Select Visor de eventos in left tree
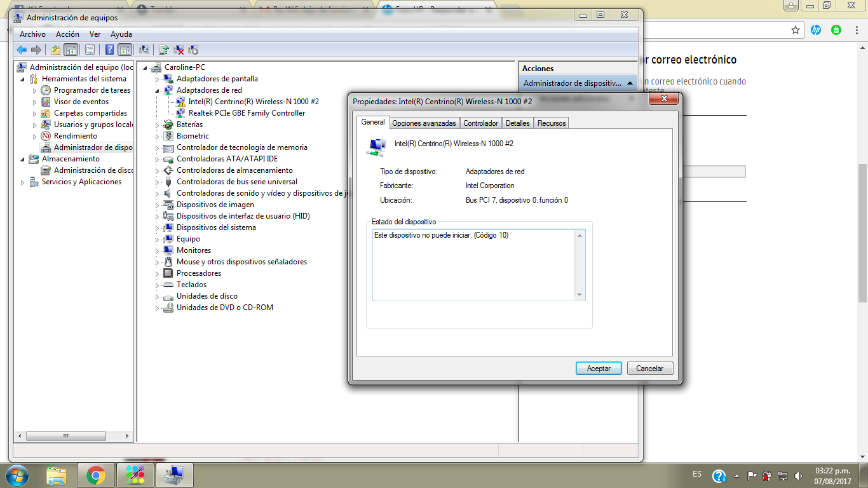Viewport: 868px width, 488px height. coord(81,102)
